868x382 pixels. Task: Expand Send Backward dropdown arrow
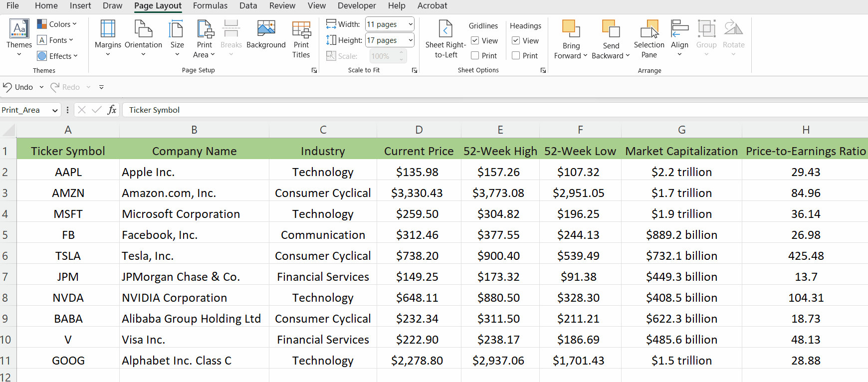(x=628, y=55)
